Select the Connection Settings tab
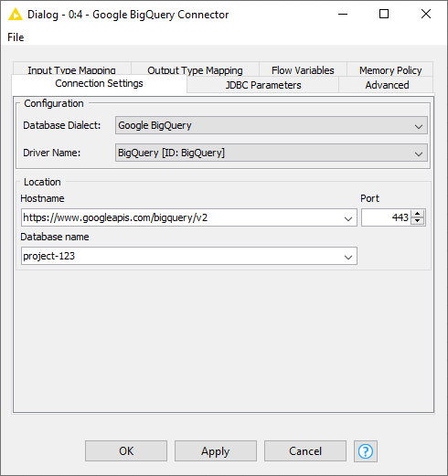Screen dimensions: 448x476 99,83
